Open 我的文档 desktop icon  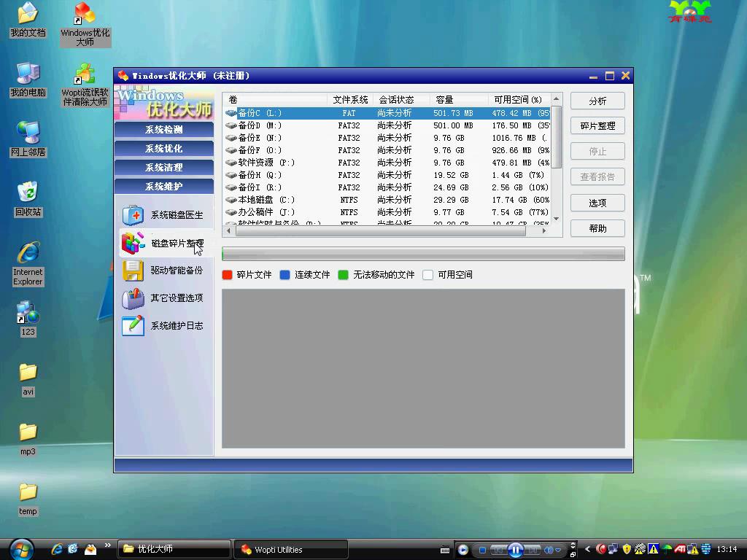tap(28, 20)
